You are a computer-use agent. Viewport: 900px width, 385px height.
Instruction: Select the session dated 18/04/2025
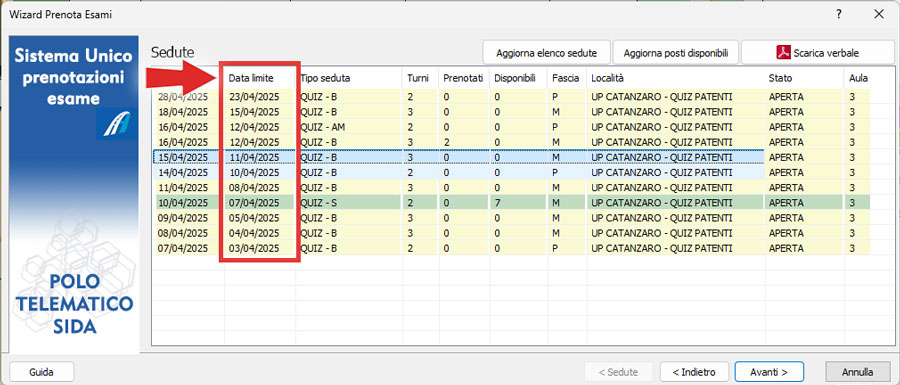(511, 112)
